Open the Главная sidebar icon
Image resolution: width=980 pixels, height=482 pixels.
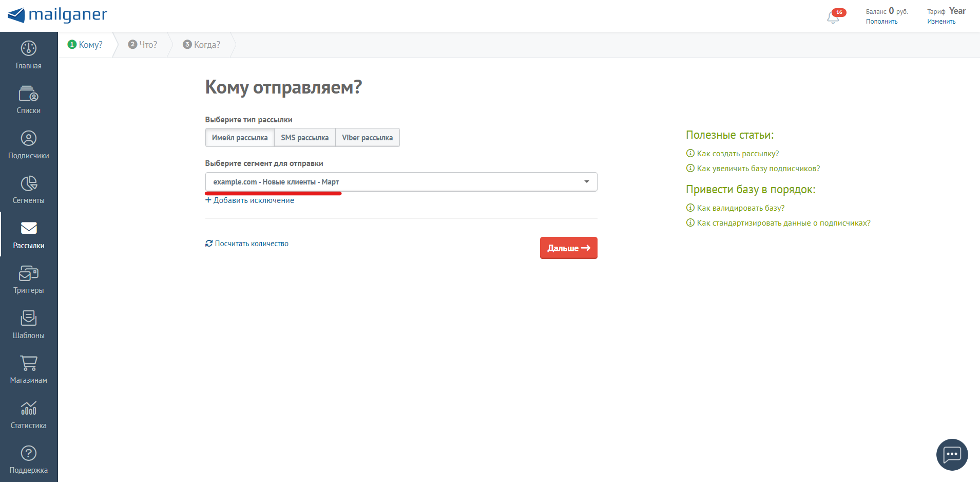[29, 48]
